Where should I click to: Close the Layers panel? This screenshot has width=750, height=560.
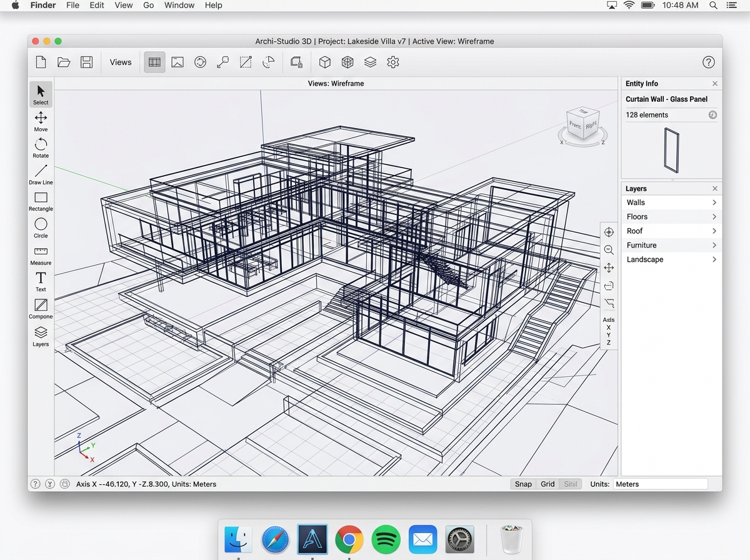pos(715,188)
